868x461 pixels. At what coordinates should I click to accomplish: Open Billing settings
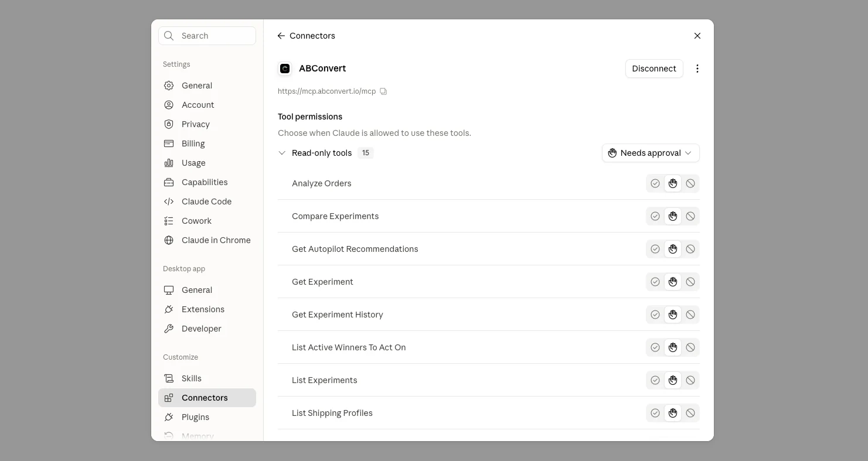point(207,144)
